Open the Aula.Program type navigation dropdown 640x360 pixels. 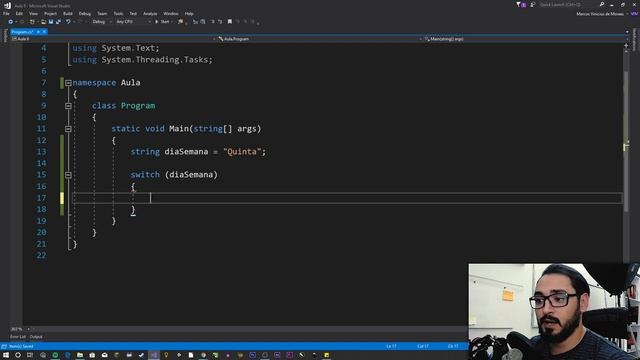(x=319, y=39)
